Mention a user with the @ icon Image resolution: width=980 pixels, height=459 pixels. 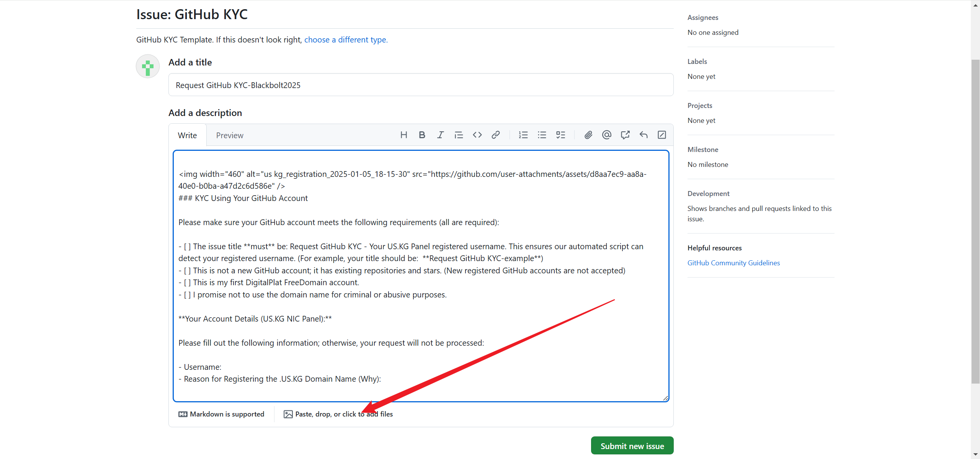click(607, 135)
